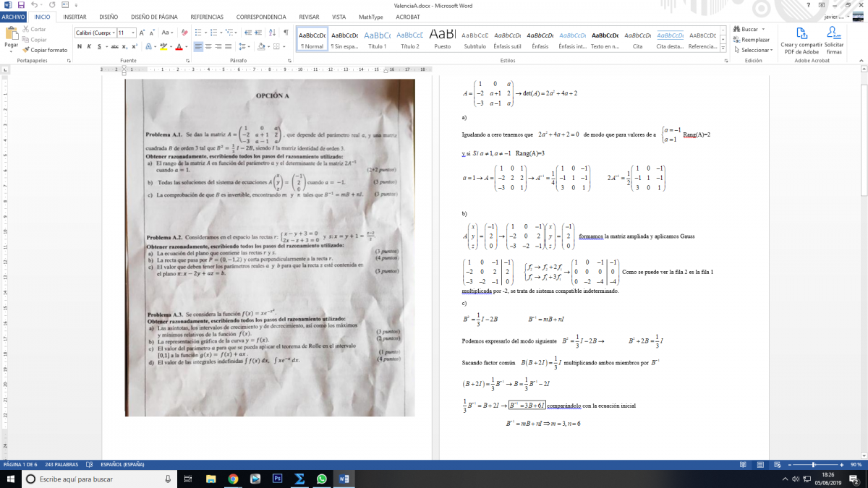868x488 pixels.
Task: Click the Copiar formato paintbrush
Action: 45,50
